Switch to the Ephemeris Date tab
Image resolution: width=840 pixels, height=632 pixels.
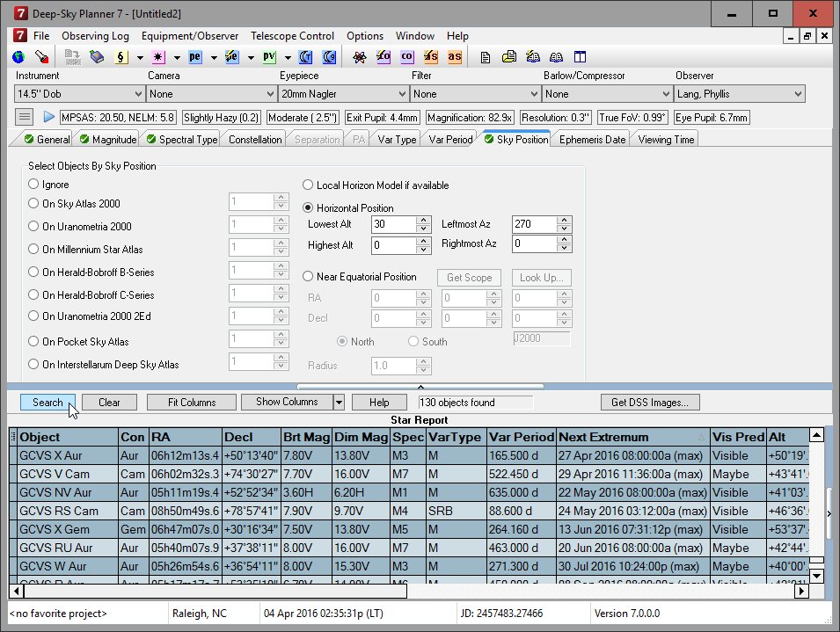pyautogui.click(x=592, y=139)
